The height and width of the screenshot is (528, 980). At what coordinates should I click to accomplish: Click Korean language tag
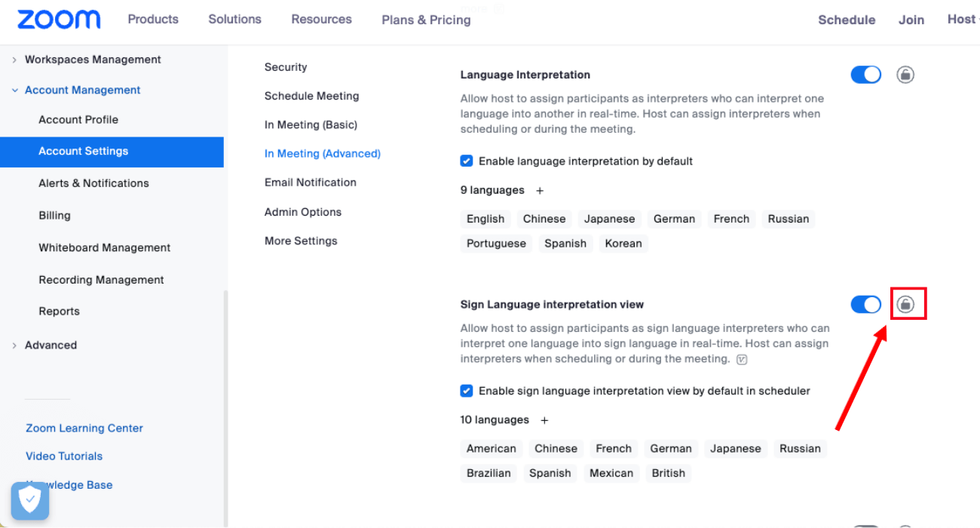[x=623, y=244]
